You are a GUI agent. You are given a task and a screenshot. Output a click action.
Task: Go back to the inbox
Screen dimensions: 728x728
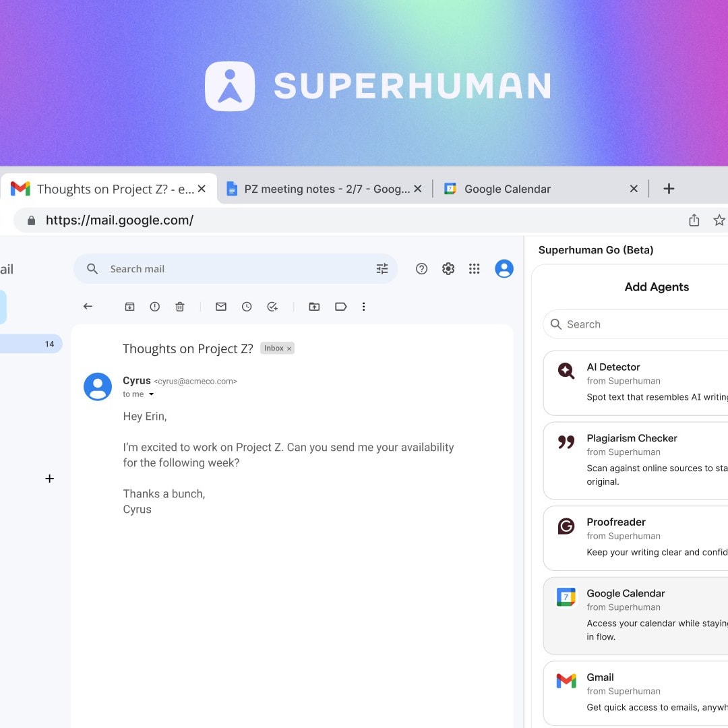pyautogui.click(x=88, y=306)
